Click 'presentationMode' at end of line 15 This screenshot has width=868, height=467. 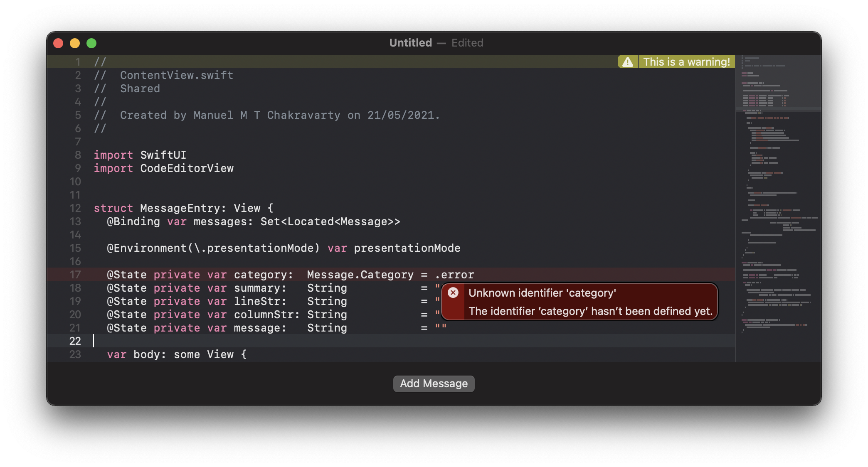[x=407, y=248]
